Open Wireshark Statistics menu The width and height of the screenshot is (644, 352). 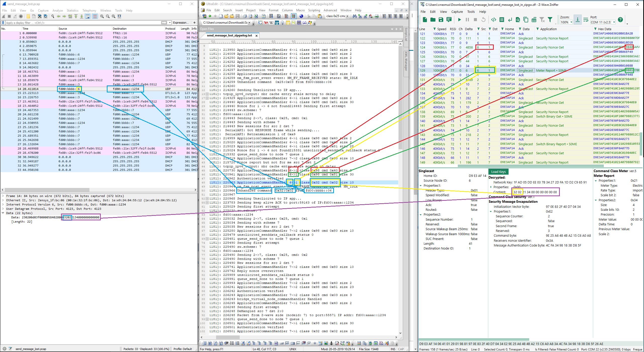click(x=72, y=11)
